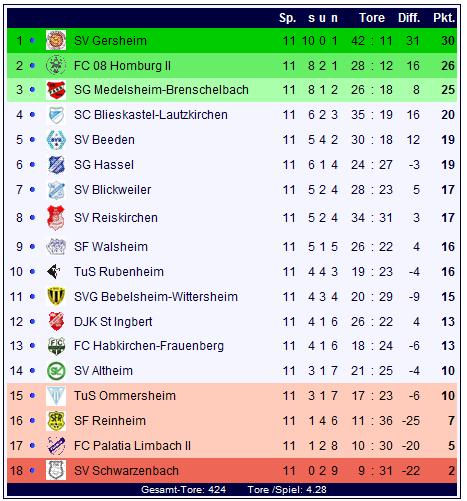Select the DJK St Ingbert team name
Viewport: 467px width, 501px height.
113,322
